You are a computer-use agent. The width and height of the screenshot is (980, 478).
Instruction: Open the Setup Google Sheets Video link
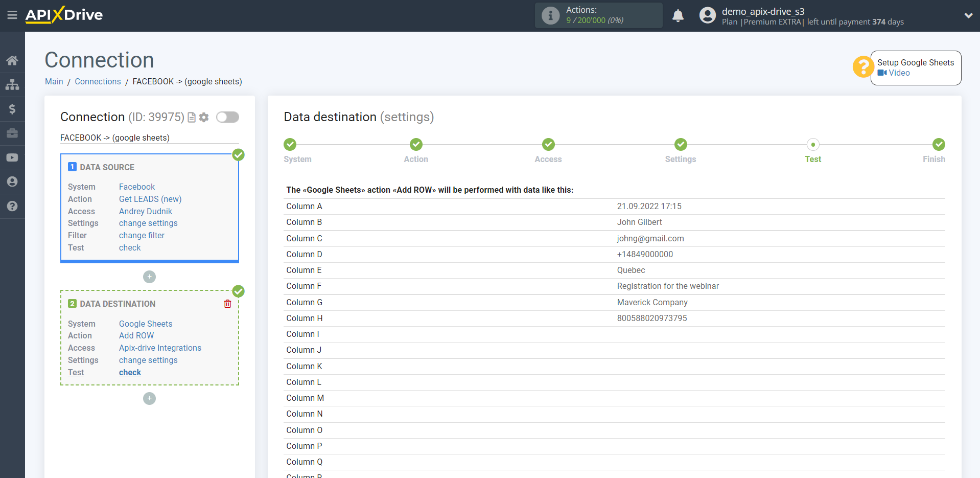[x=894, y=73]
